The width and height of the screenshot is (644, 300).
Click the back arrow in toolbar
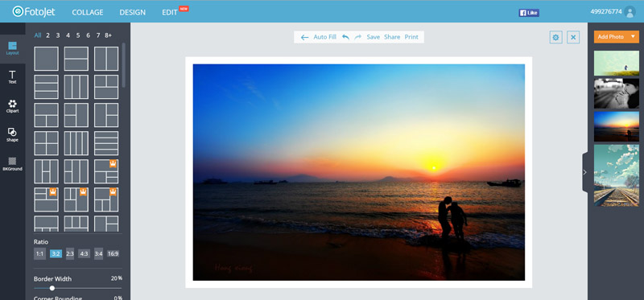tap(304, 37)
